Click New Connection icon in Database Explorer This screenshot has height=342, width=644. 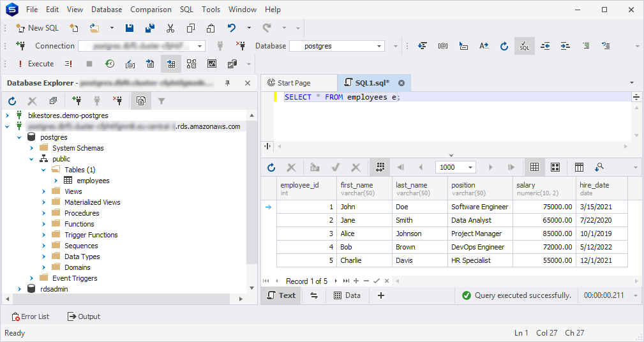[77, 101]
